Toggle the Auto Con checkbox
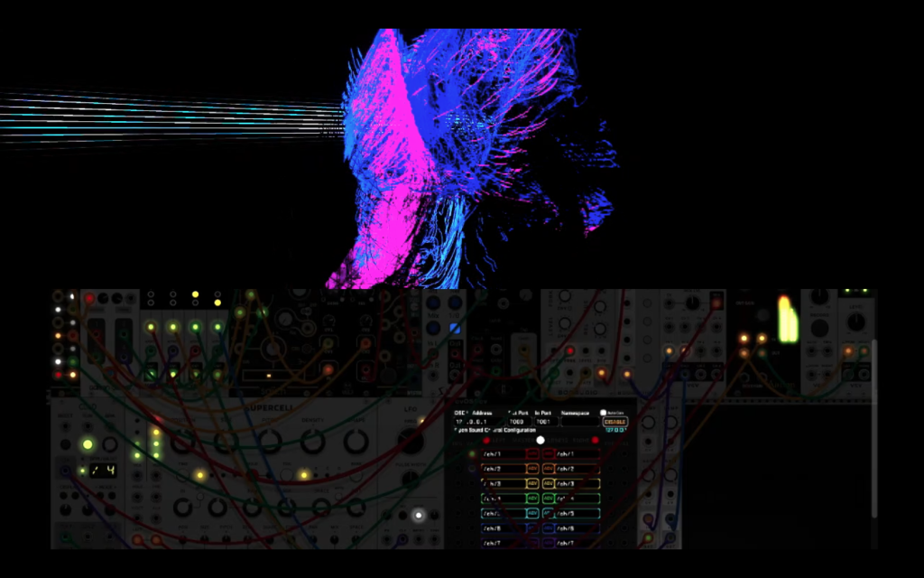Image resolution: width=924 pixels, height=578 pixels. tap(603, 413)
